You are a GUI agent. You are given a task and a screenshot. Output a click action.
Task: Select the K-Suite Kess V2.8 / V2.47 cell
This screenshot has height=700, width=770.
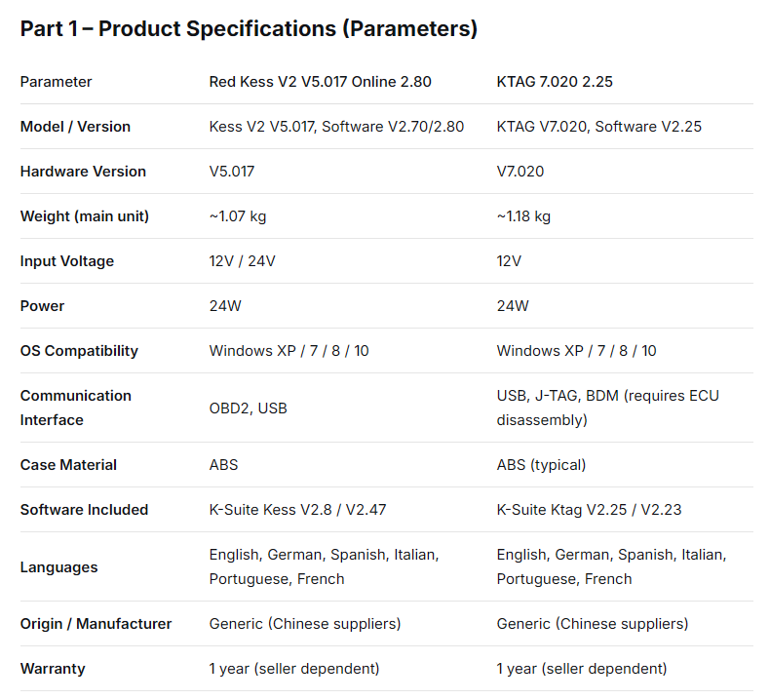coord(297,510)
